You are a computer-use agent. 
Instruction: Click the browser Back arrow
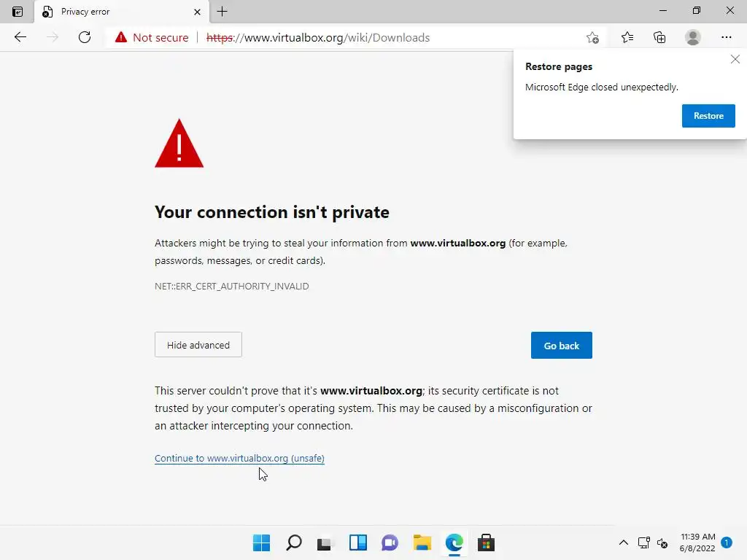[x=20, y=37]
